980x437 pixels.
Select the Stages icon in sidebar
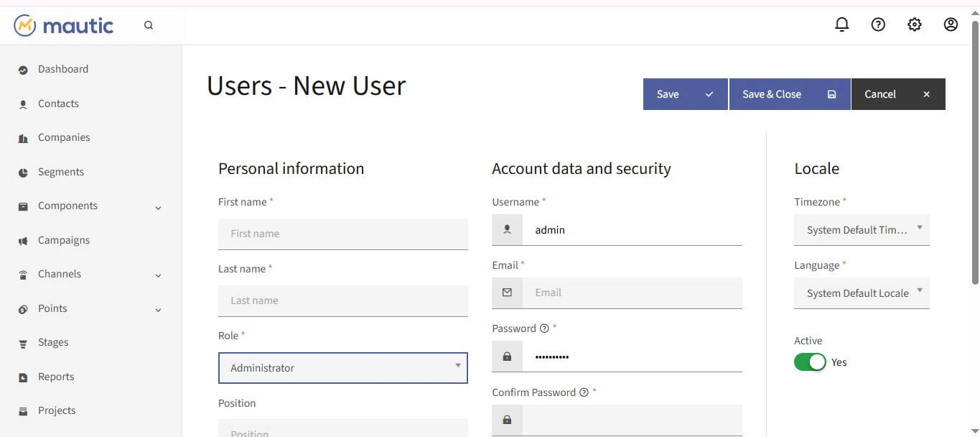click(x=22, y=342)
